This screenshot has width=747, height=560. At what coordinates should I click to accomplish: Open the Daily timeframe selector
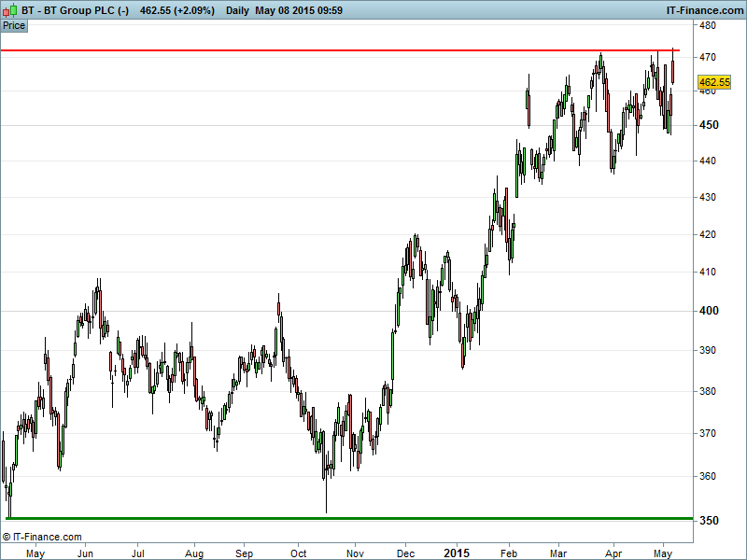click(x=237, y=10)
